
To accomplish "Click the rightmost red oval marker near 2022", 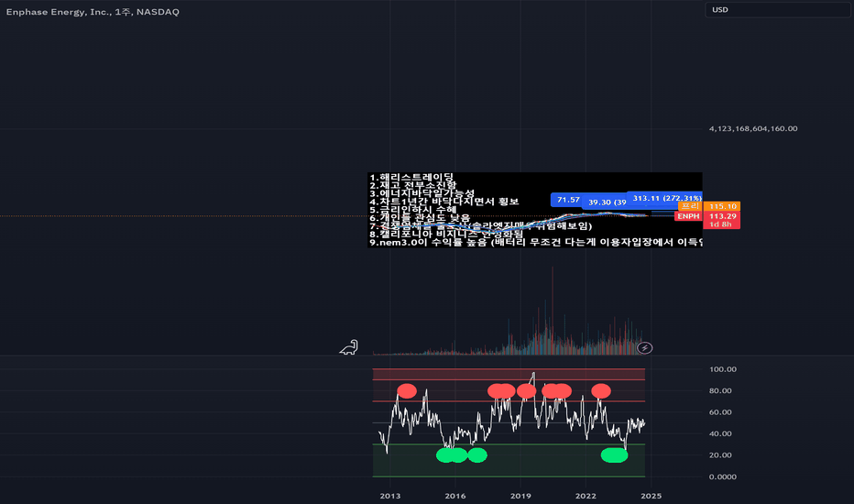I will click(601, 390).
